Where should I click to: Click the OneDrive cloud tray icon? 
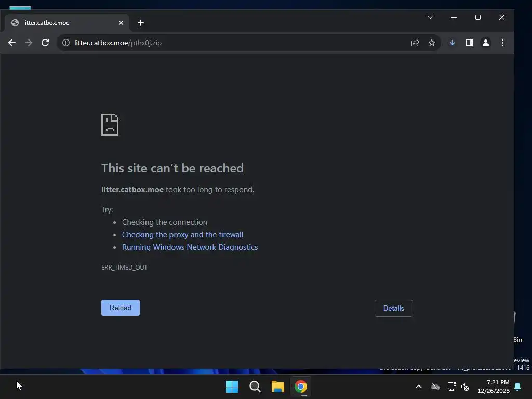435,387
